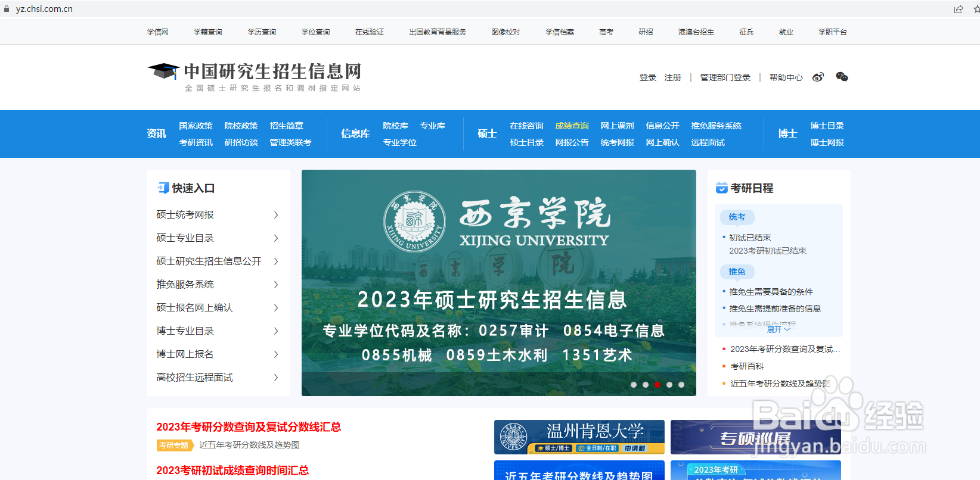Click 专硕巡展 ad banner
The image size is (980, 480).
[756, 437]
